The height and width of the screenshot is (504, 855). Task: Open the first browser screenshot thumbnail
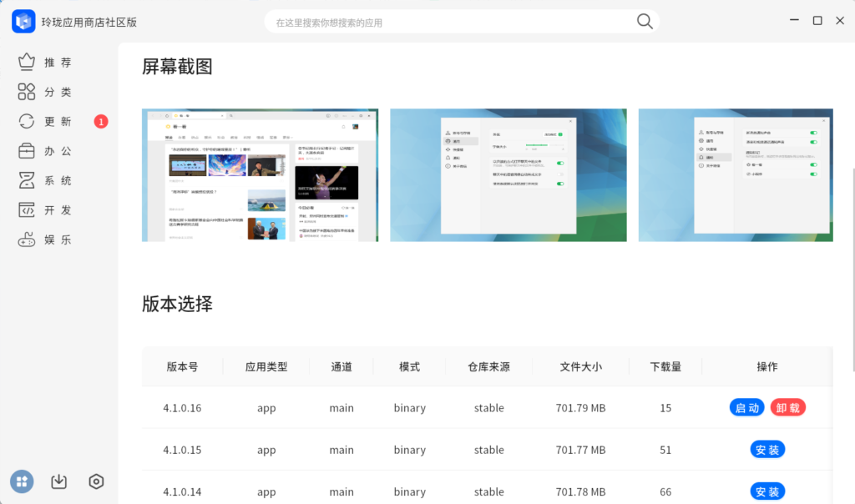click(x=260, y=175)
